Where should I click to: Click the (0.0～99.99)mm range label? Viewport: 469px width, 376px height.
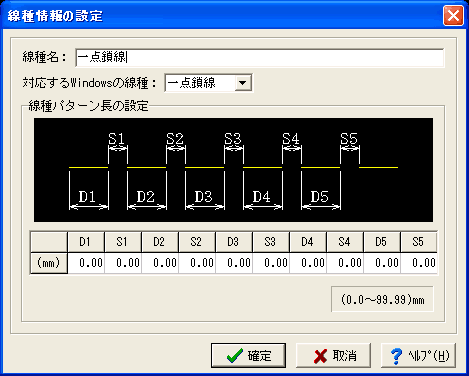click(382, 299)
